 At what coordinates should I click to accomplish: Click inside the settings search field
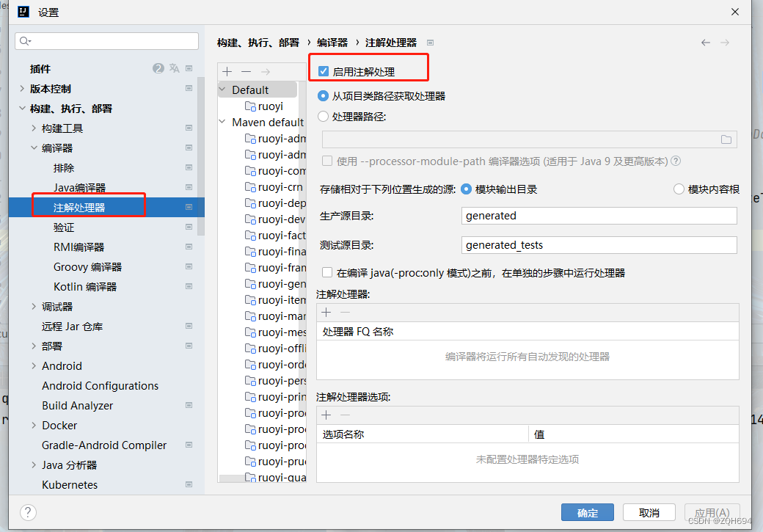106,40
